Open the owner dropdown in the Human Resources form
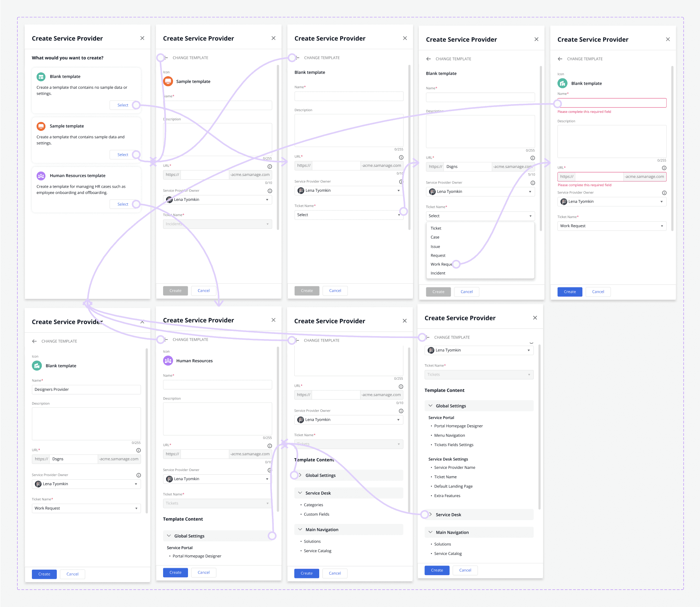 tap(218, 479)
